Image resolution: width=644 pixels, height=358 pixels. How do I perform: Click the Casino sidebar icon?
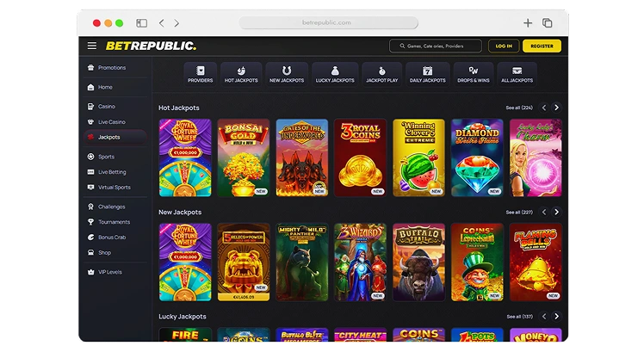pyautogui.click(x=90, y=107)
